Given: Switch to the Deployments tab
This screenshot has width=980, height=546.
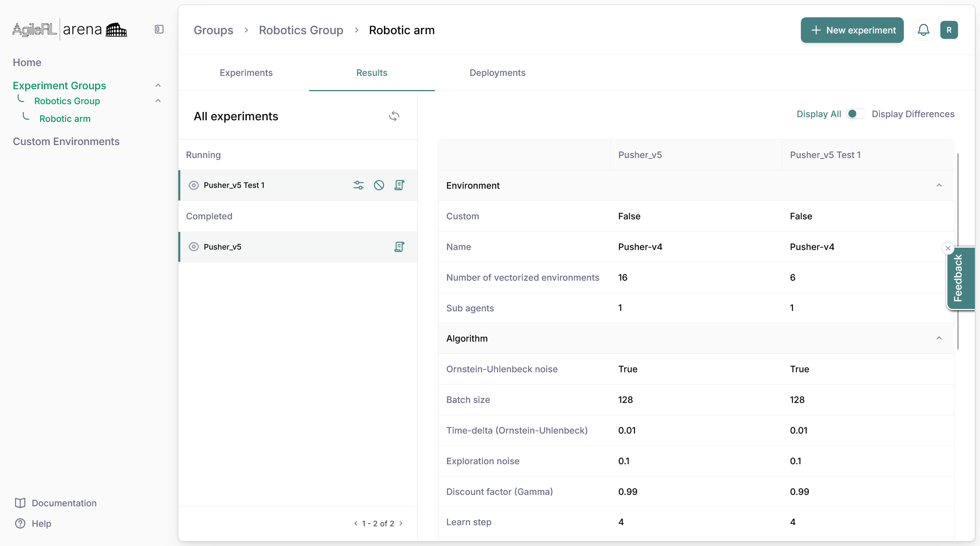Looking at the screenshot, I should (x=497, y=73).
